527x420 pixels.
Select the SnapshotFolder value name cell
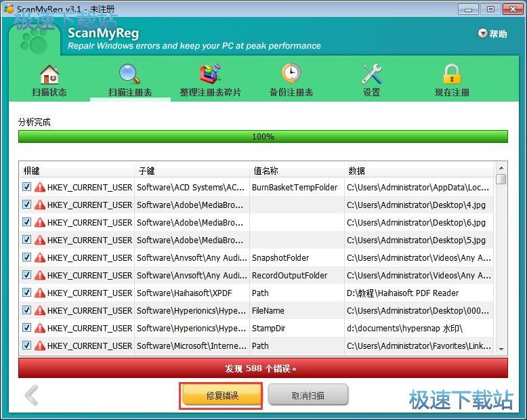pyautogui.click(x=297, y=257)
